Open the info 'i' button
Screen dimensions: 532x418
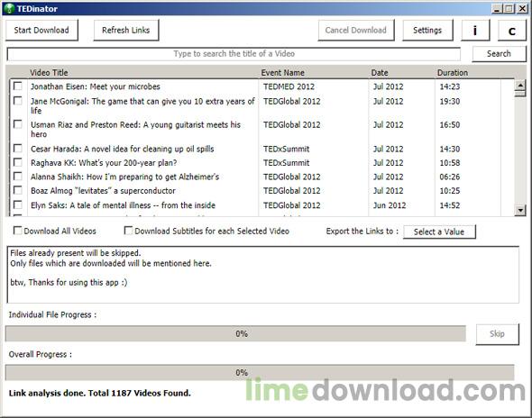pyautogui.click(x=475, y=30)
